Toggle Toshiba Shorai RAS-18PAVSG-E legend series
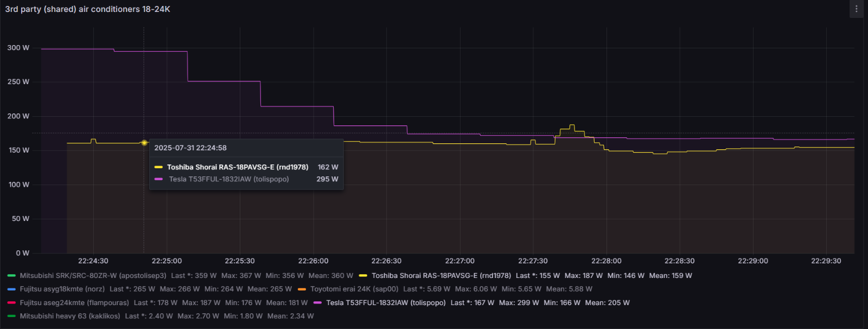 coord(441,276)
